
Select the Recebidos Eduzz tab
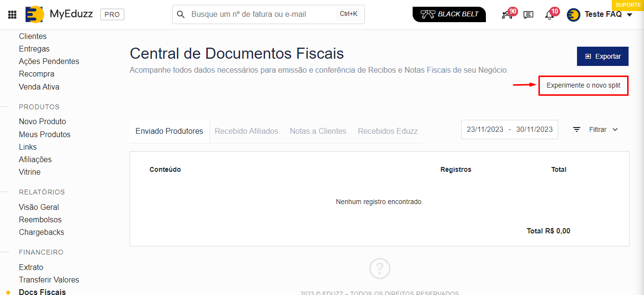[x=388, y=131]
